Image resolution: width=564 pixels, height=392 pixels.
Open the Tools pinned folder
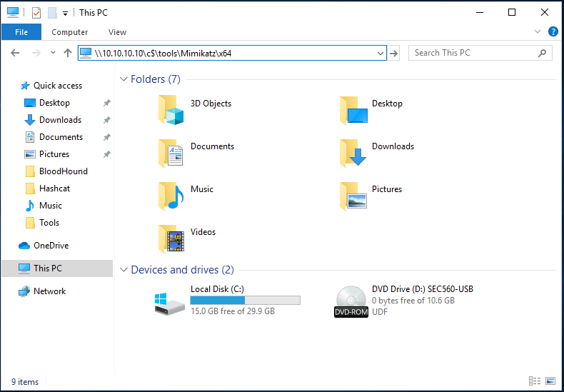pyautogui.click(x=49, y=223)
